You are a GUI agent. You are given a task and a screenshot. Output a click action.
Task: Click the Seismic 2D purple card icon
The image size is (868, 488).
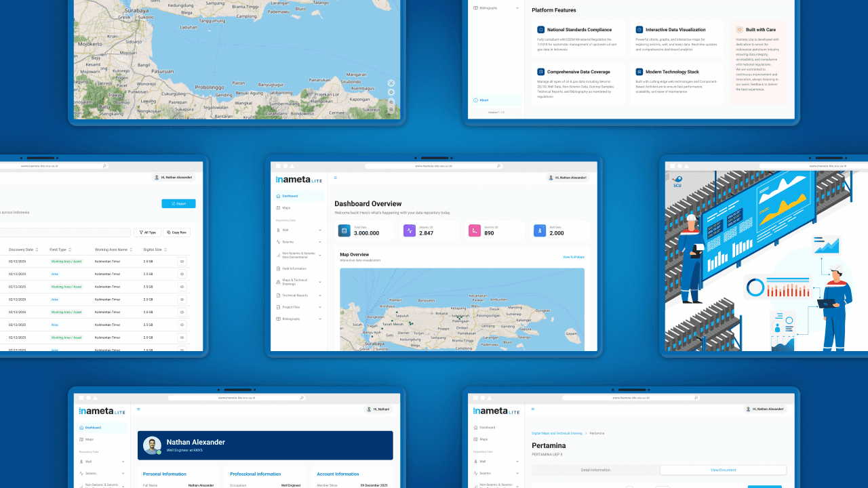point(410,230)
